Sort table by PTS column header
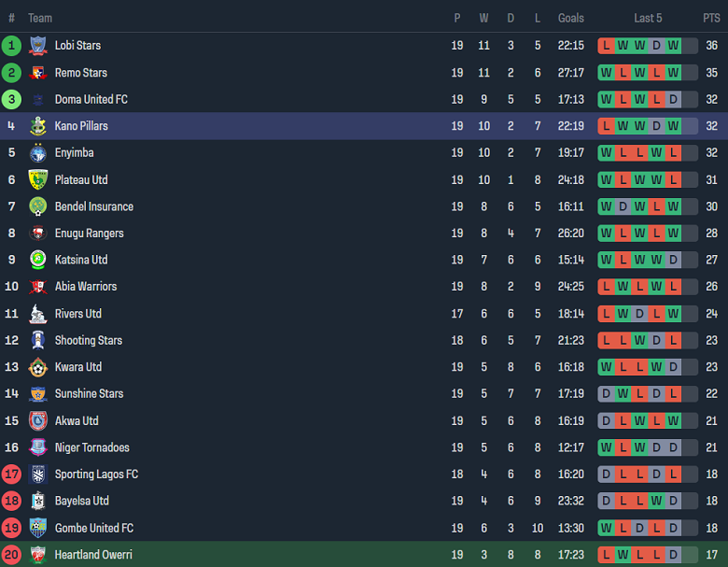Viewport: 728px width, 567px height. point(711,18)
